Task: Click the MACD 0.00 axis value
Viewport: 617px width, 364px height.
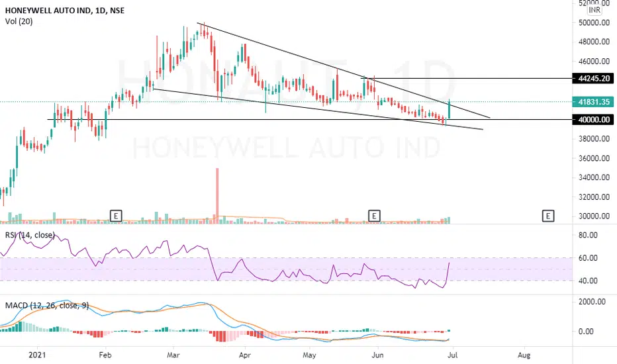Action: tap(586, 332)
